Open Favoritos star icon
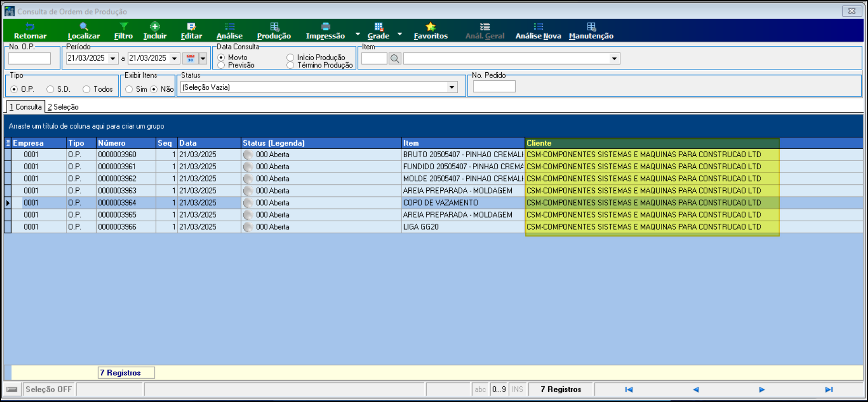Viewport: 868px width, 402px height. [x=430, y=27]
